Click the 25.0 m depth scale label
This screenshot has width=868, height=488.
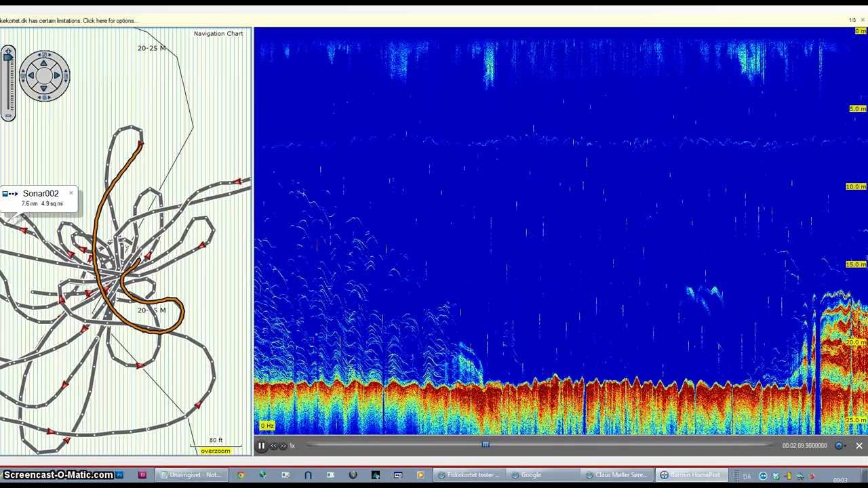[856, 420]
